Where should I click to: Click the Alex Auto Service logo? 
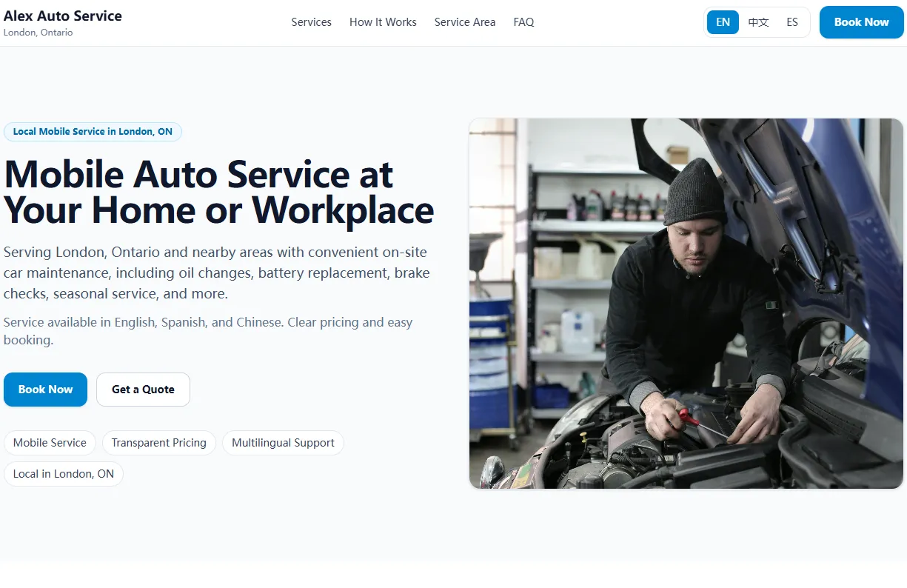[62, 16]
